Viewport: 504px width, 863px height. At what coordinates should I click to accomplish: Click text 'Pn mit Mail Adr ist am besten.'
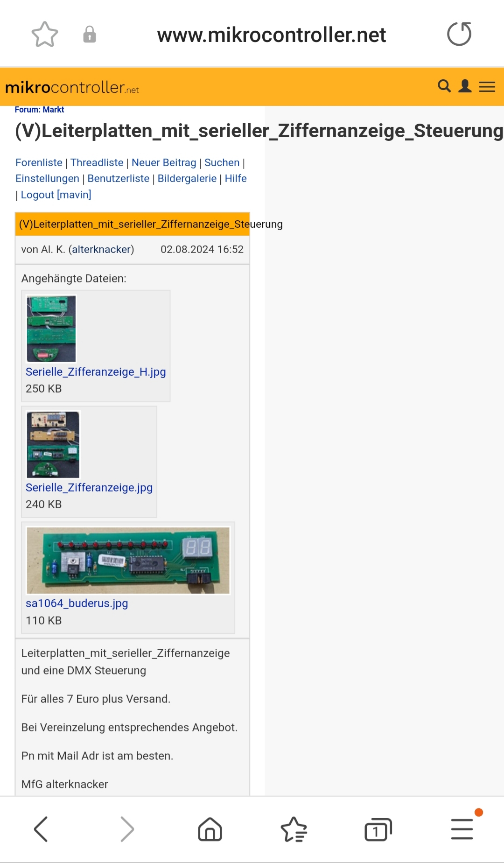click(x=97, y=756)
